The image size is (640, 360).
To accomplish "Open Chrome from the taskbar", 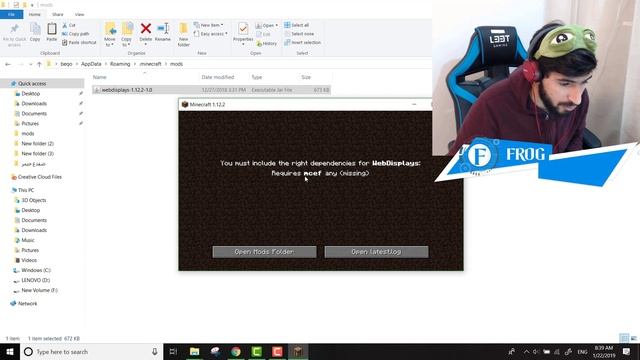I will (236, 352).
